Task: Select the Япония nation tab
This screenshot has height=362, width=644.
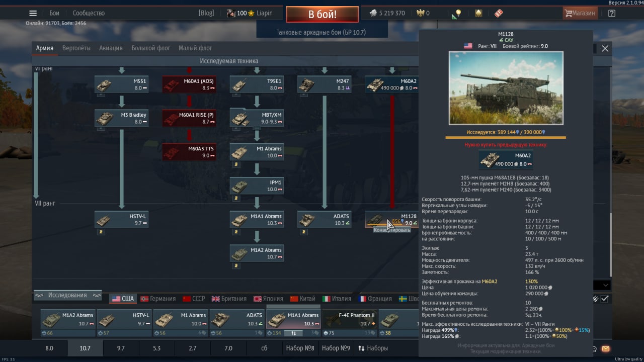Action: [268, 299]
